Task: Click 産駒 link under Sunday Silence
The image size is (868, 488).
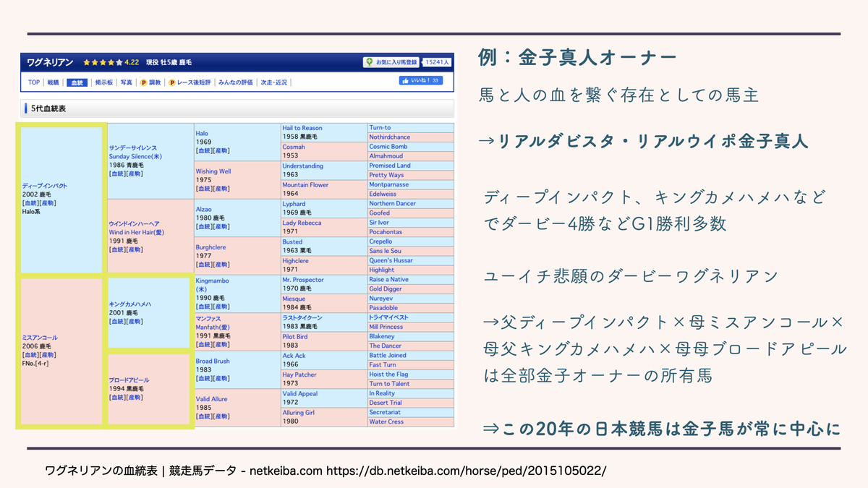Action: pos(135,174)
